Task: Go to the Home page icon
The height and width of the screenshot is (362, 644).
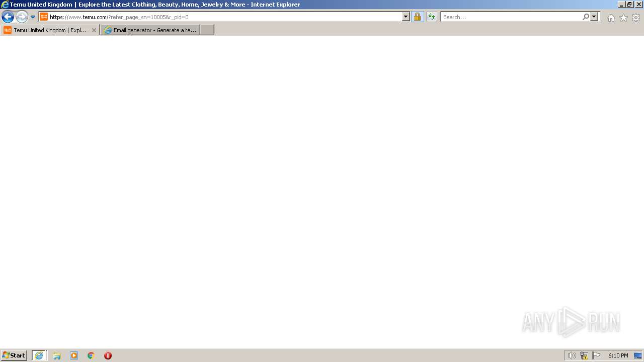Action: [611, 18]
